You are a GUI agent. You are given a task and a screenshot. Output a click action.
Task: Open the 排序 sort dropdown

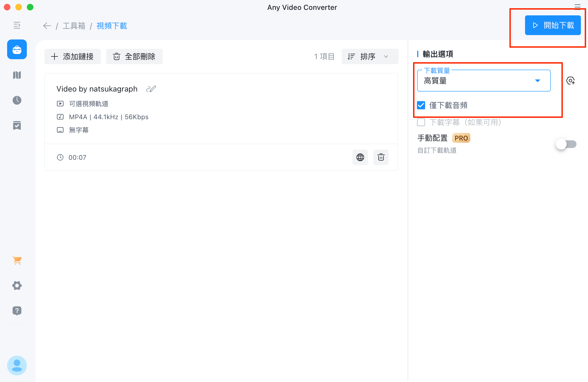[x=370, y=56]
